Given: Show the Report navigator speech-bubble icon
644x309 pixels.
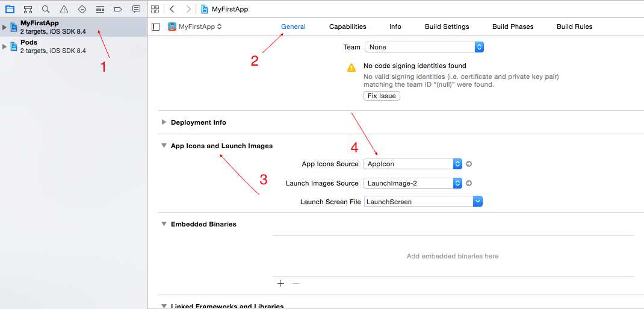Looking at the screenshot, I should click(136, 9).
